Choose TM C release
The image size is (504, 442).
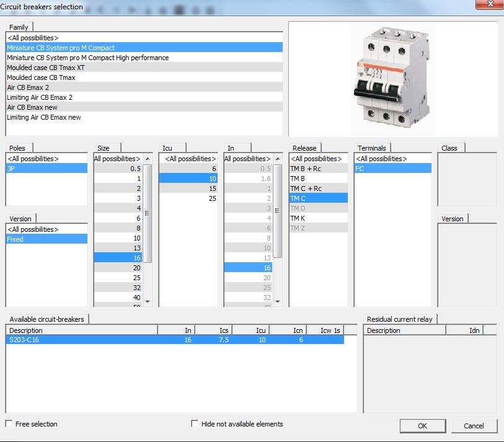pos(318,198)
